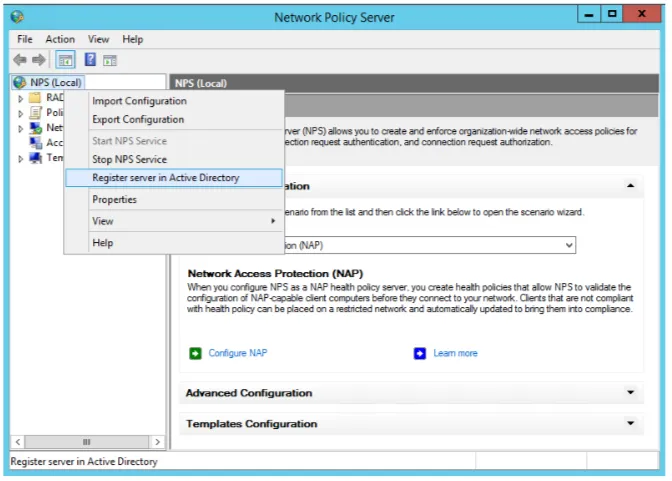This screenshot has width=672, height=481.
Task: Expand the RADIUS tree node arrow
Action: click(x=20, y=99)
